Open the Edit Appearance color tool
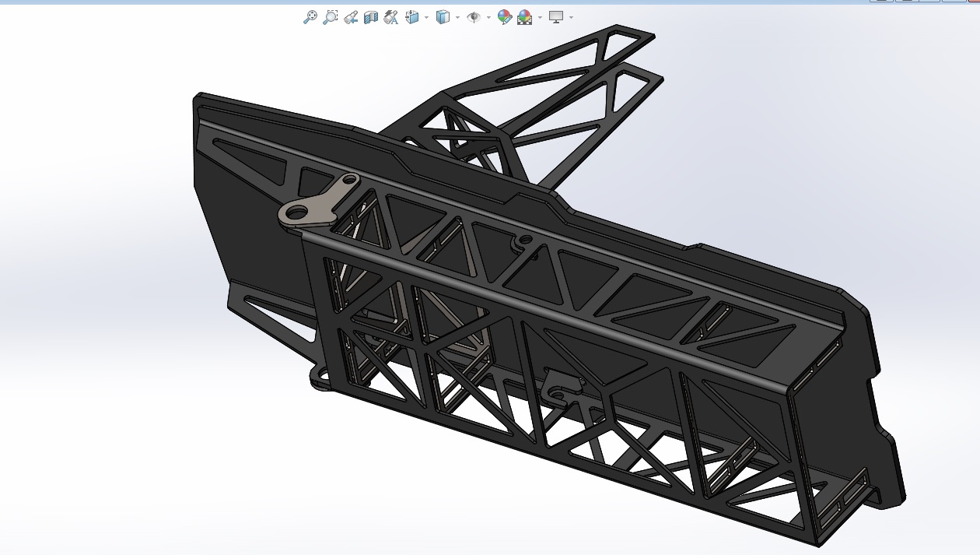 pos(504,17)
